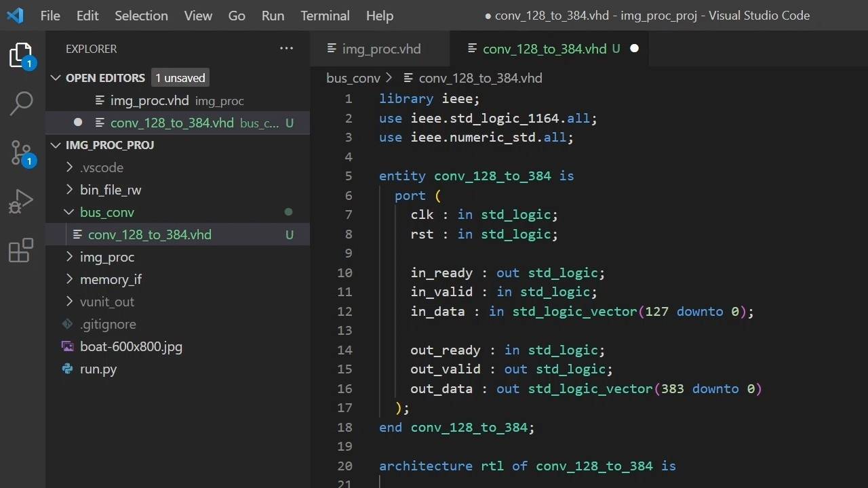Click the 'out_valid : out std_logic;' line
868x488 pixels.
pyautogui.click(x=512, y=369)
